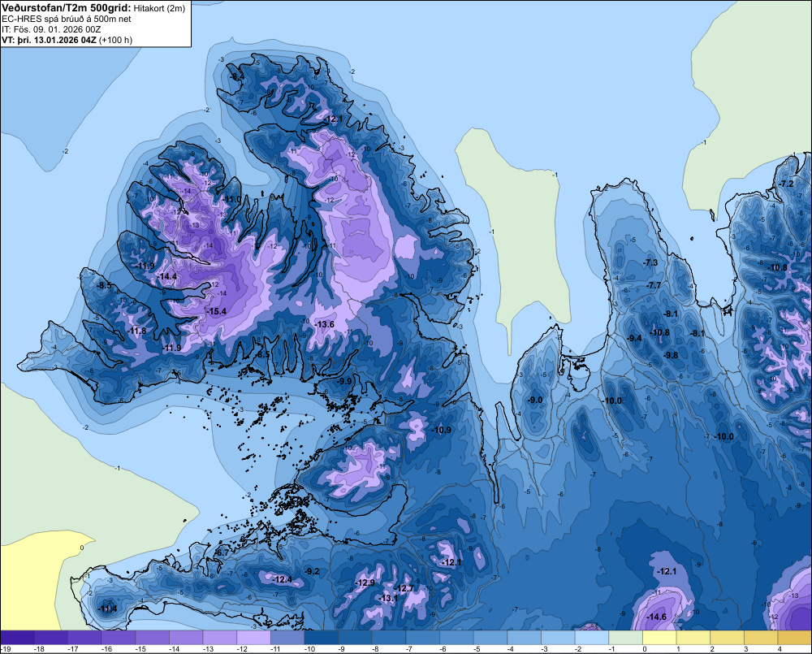Click the -11.8 temperature label

tap(136, 331)
